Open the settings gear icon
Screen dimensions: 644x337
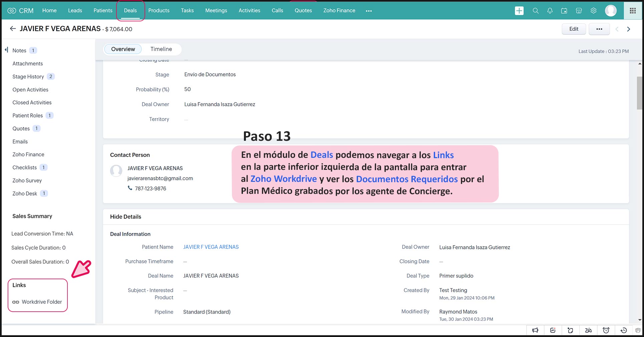click(593, 11)
